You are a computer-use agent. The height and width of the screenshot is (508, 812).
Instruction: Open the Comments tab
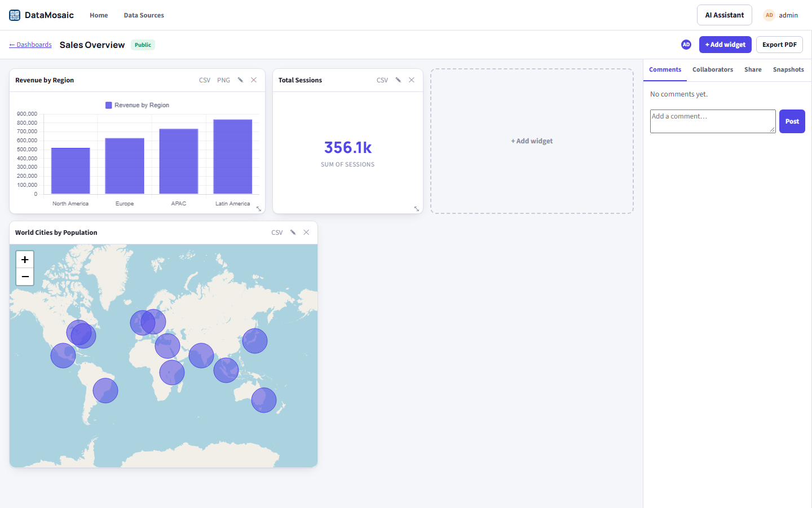[665, 69]
